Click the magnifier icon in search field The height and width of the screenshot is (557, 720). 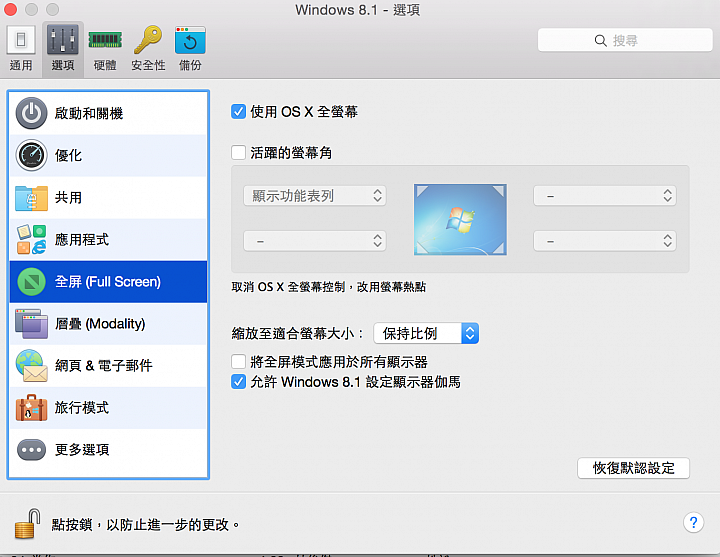[x=601, y=40]
